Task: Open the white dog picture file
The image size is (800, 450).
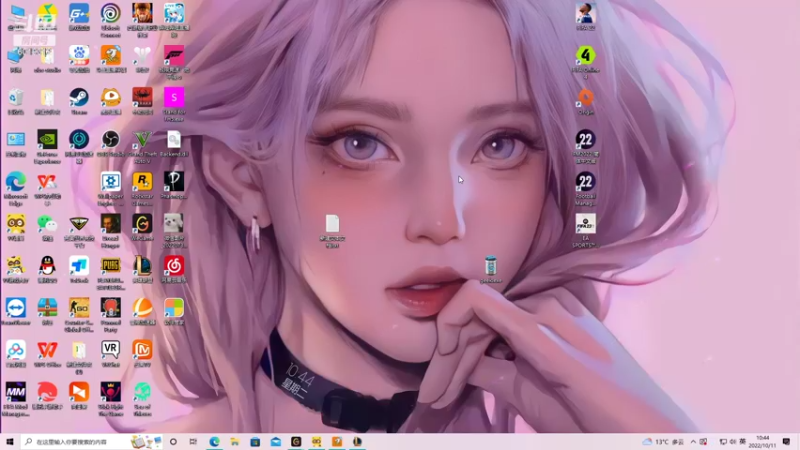Action: (x=174, y=231)
